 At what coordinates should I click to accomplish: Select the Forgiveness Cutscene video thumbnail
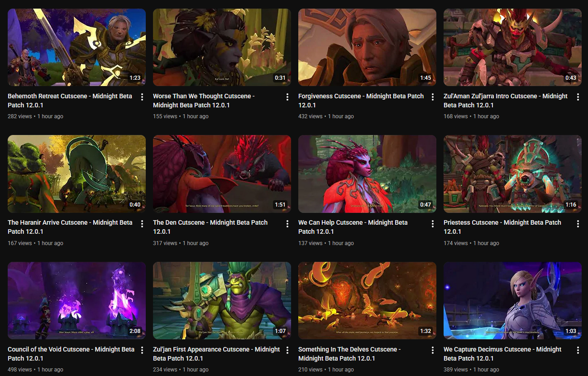(x=367, y=47)
